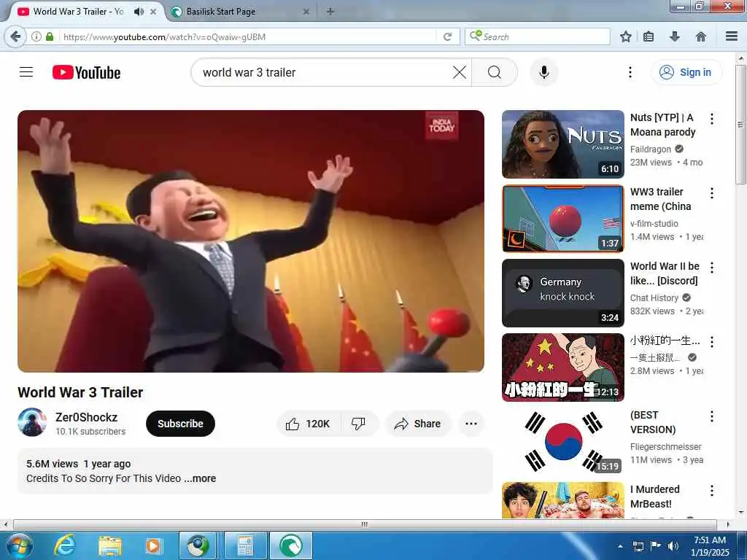Open options for 小粉紅的一生 video
This screenshot has width=747, height=560.
click(x=712, y=341)
